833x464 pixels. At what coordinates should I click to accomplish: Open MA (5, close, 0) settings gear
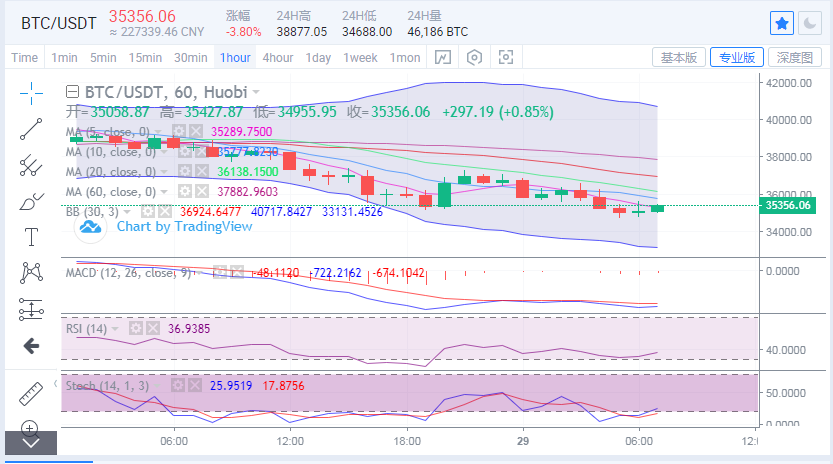point(179,131)
